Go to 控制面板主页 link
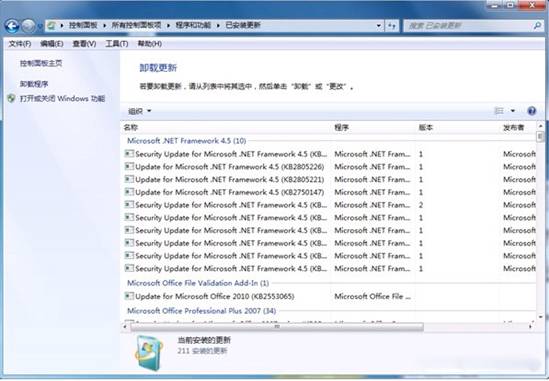The image size is (549, 381). (41, 63)
